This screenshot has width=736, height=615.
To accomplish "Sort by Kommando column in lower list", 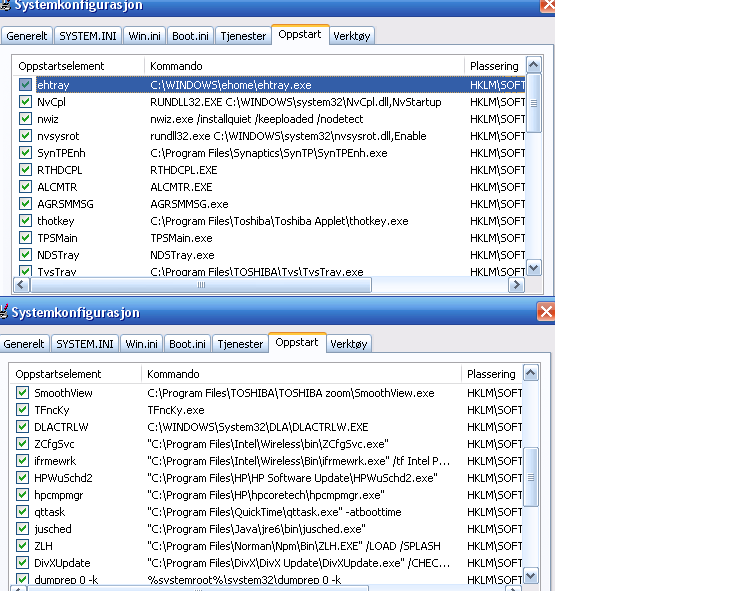I will click(x=300, y=374).
